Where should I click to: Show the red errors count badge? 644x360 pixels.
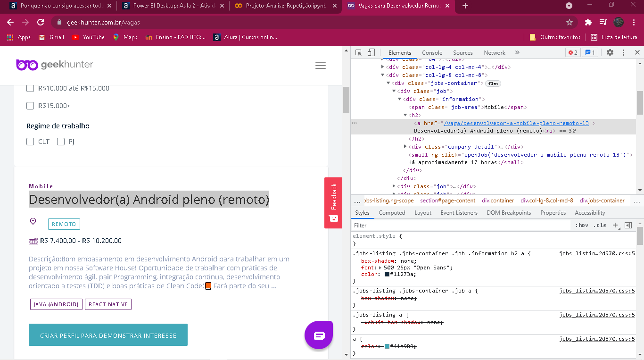[573, 53]
